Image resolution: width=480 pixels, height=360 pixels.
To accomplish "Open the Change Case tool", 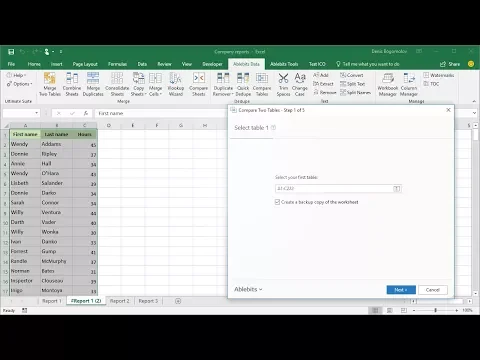I will [x=300, y=84].
